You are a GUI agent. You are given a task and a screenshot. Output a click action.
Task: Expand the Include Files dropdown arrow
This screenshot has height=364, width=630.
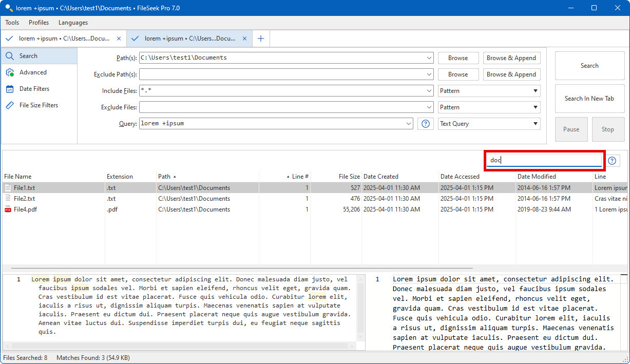[x=429, y=91]
